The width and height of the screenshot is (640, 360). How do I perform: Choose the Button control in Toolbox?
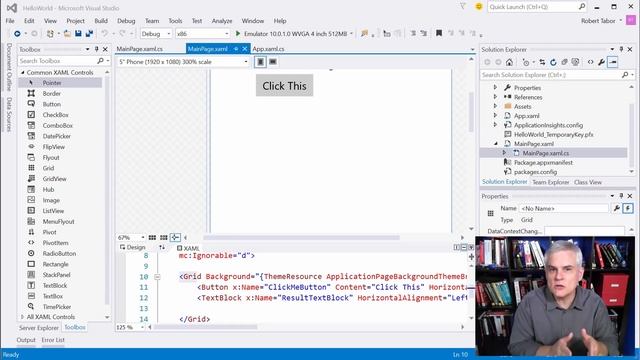(x=60, y=104)
